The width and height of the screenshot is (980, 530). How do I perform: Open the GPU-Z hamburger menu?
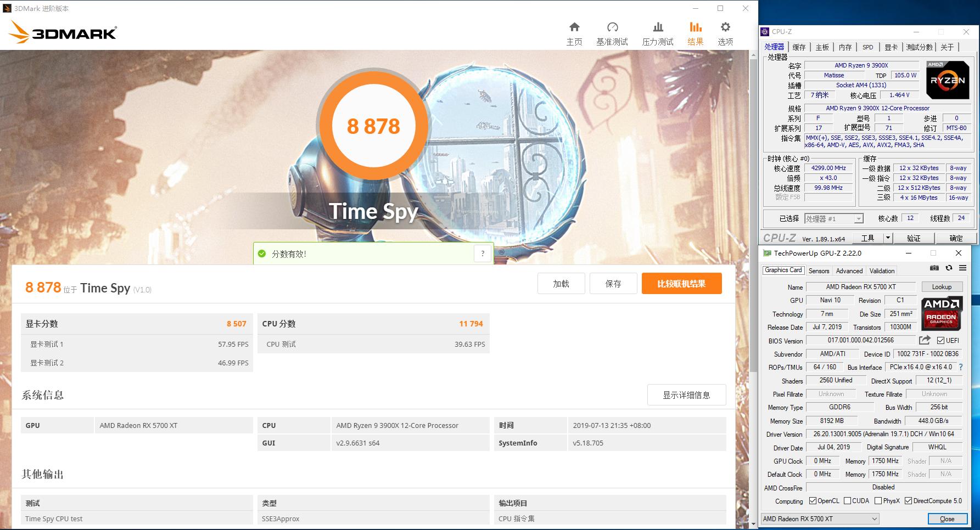point(962,268)
